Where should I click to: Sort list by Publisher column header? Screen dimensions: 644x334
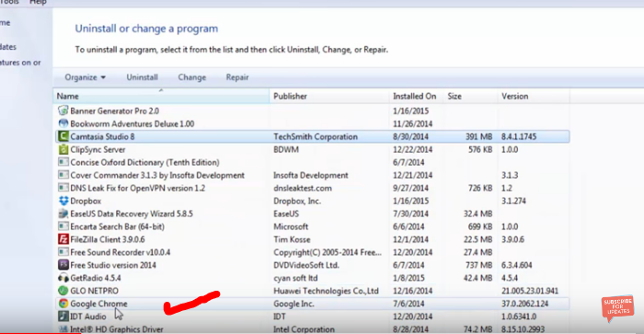329,96
